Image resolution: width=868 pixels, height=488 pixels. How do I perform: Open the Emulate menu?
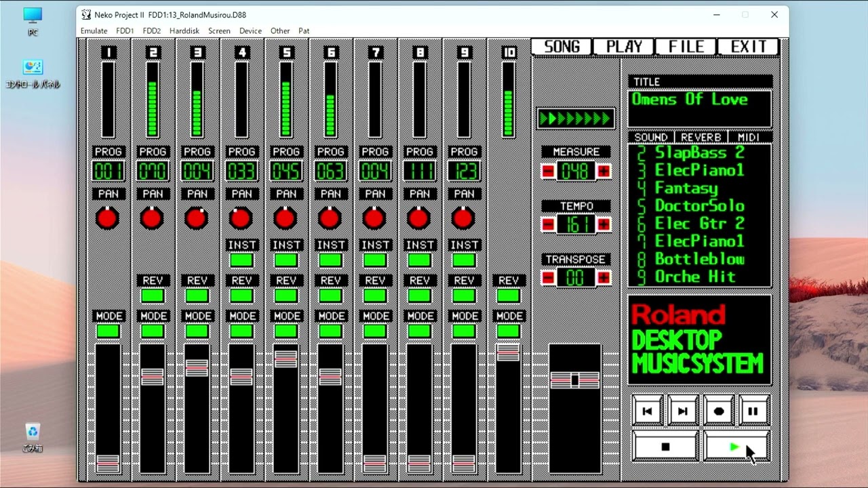coord(94,30)
